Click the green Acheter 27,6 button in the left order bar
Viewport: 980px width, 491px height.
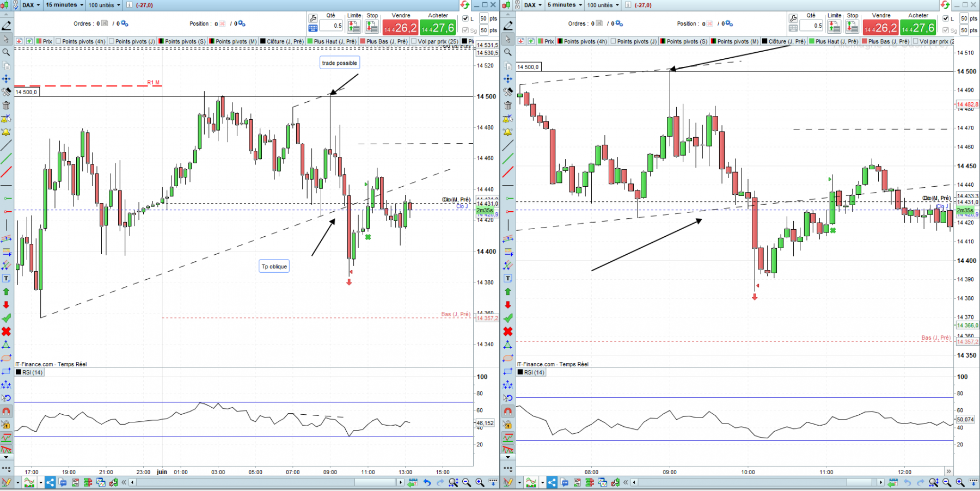tap(438, 27)
